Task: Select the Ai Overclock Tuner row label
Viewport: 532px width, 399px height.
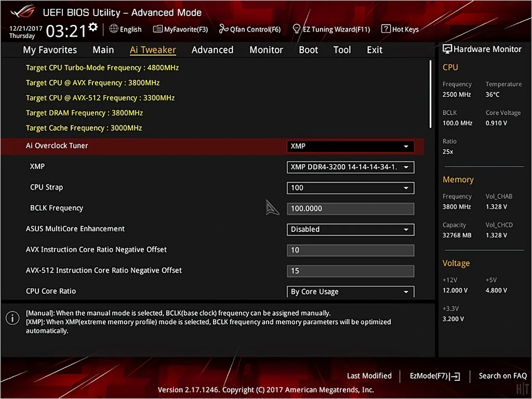Action: pos(57,145)
